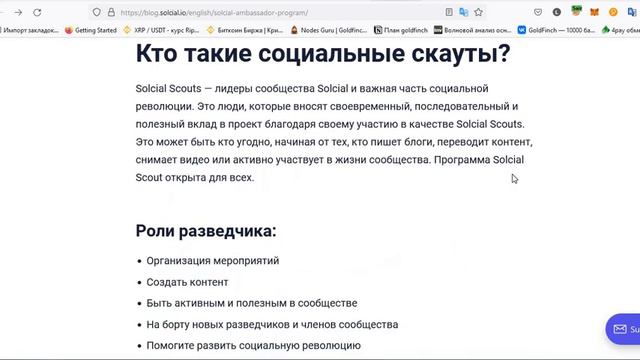This screenshot has height=360, width=640.
Task: Click the bullet Быть активным и полезным в сообществе
Action: pos(252,303)
